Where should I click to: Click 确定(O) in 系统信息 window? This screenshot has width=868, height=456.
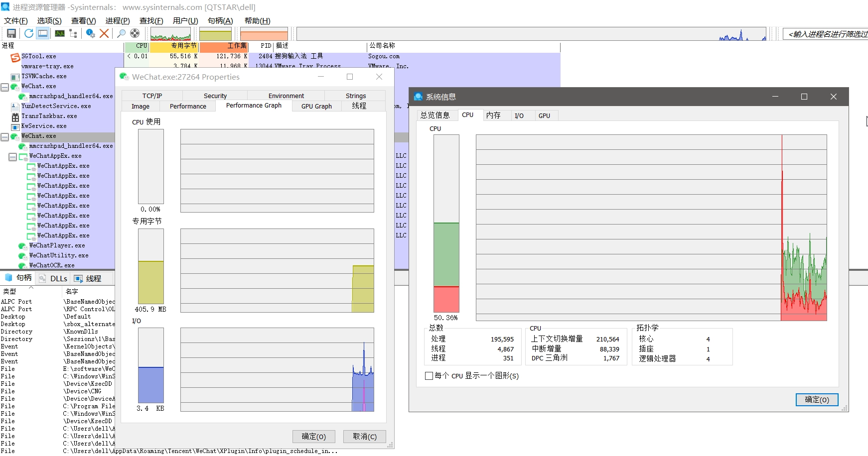tap(817, 400)
